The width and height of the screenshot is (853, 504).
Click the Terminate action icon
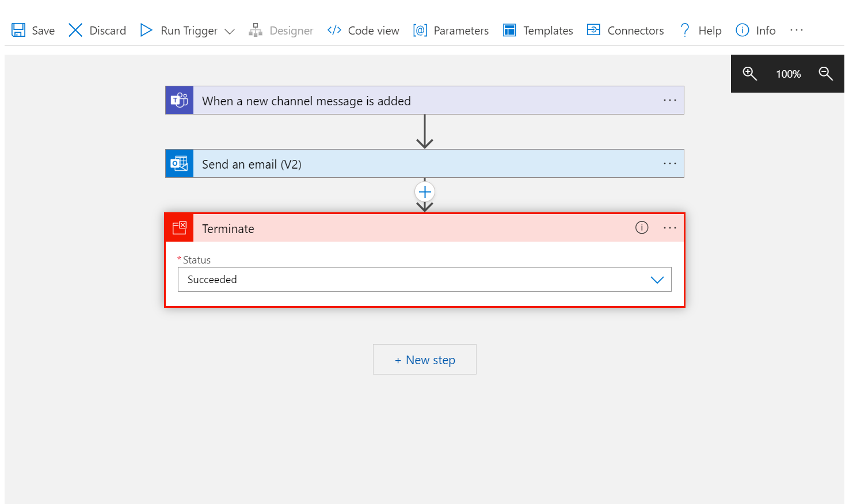(x=179, y=228)
